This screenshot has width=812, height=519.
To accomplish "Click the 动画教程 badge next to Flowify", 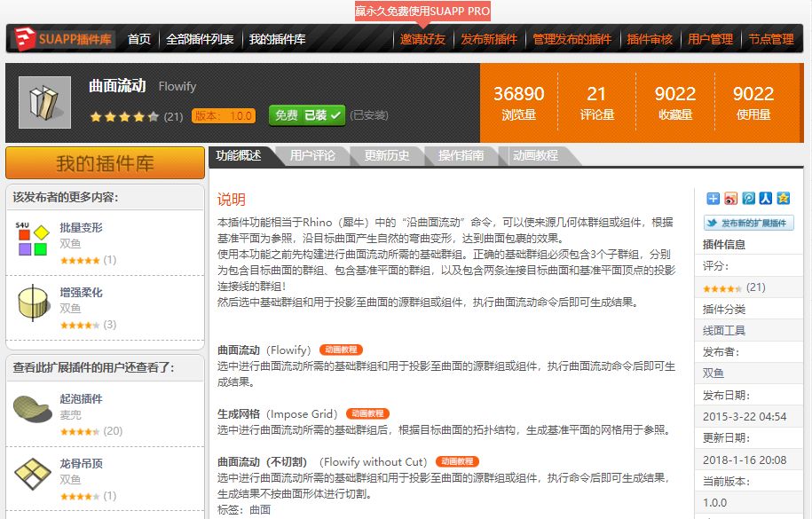I will 341,350.
